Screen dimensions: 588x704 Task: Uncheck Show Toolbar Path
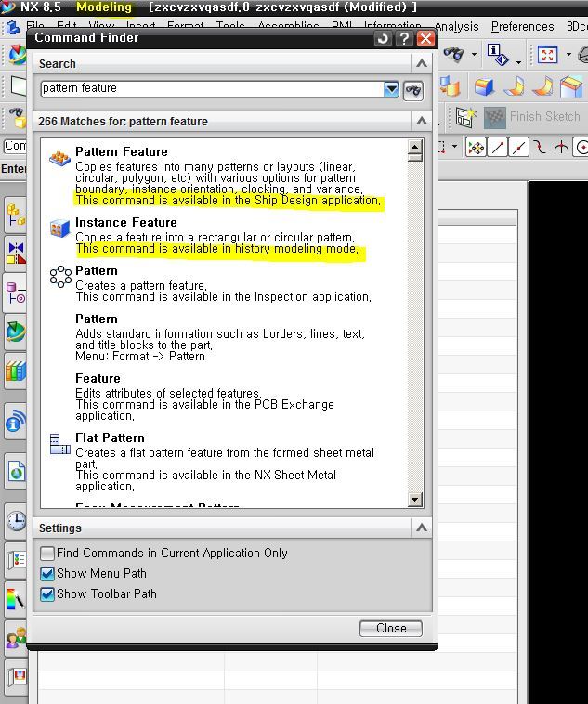(47, 594)
